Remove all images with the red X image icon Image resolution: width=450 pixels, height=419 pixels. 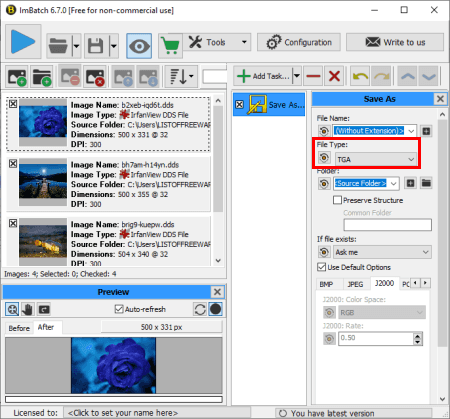(x=95, y=77)
